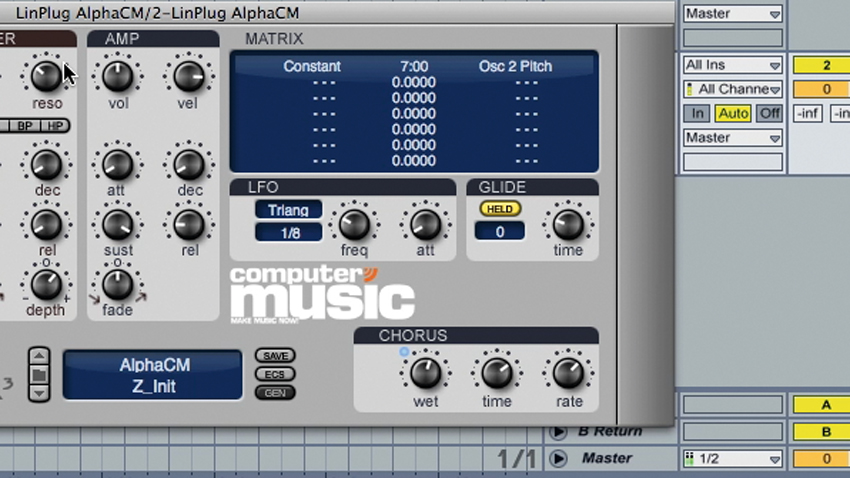Click the filter reso knob

click(x=46, y=76)
